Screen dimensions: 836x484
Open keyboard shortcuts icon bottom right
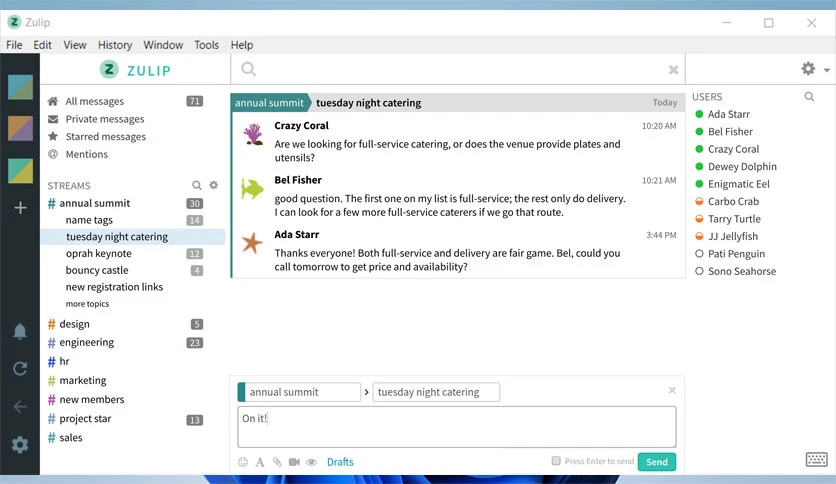point(816,459)
